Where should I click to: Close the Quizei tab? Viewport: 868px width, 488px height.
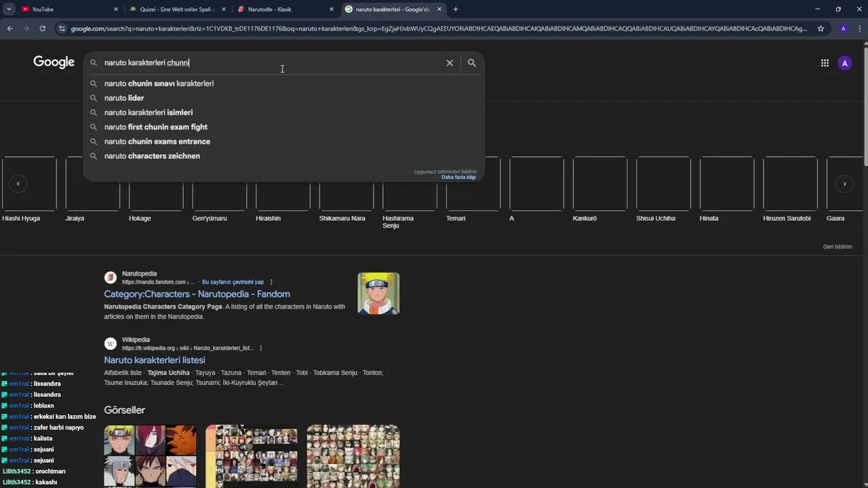224,9
